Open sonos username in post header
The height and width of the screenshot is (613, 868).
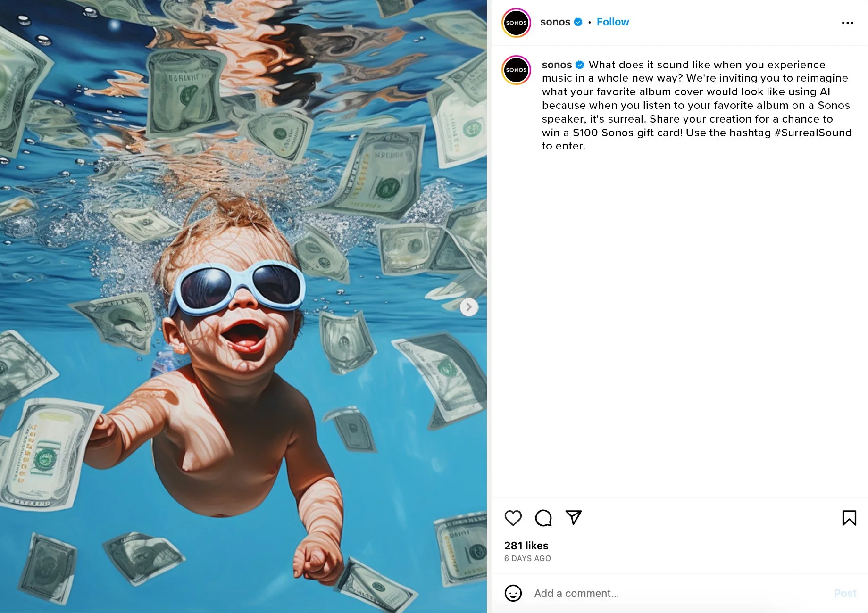555,22
